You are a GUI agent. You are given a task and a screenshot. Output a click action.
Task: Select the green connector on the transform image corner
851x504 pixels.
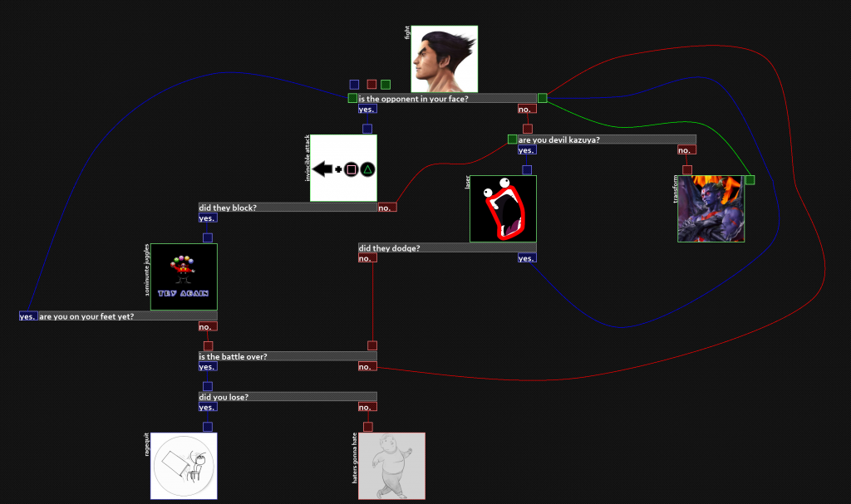750,180
